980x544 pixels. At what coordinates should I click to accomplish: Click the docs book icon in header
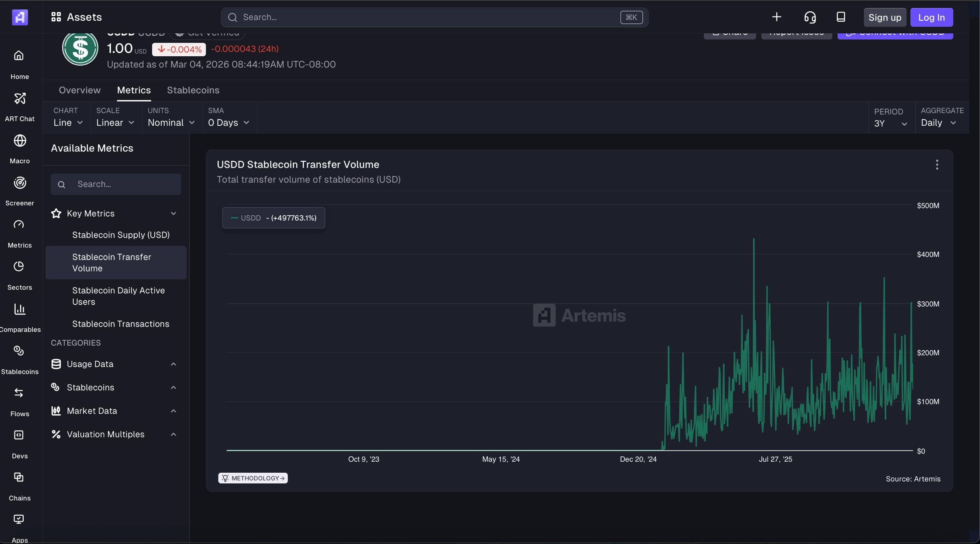(841, 17)
